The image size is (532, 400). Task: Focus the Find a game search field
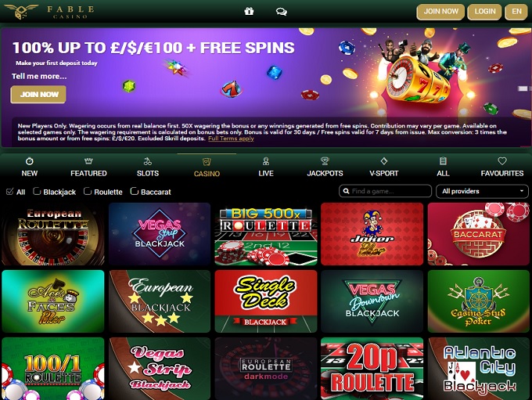point(385,191)
